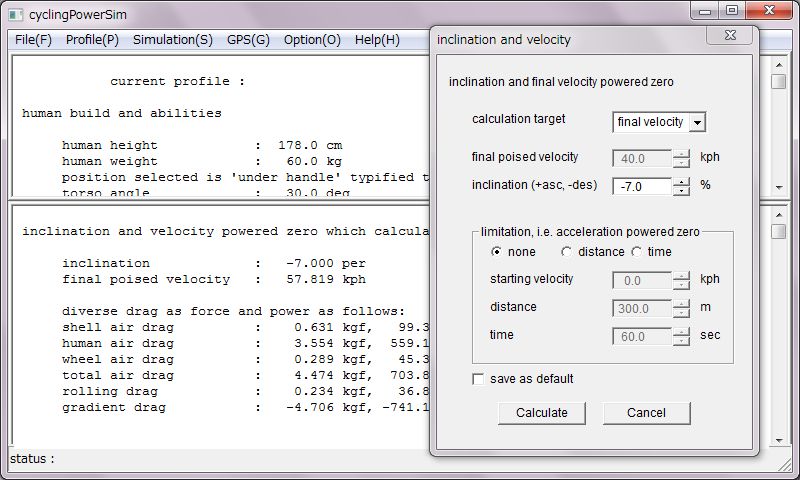The height and width of the screenshot is (480, 800).
Task: Enable the 'save as default' checkbox
Action: pyautogui.click(x=478, y=379)
